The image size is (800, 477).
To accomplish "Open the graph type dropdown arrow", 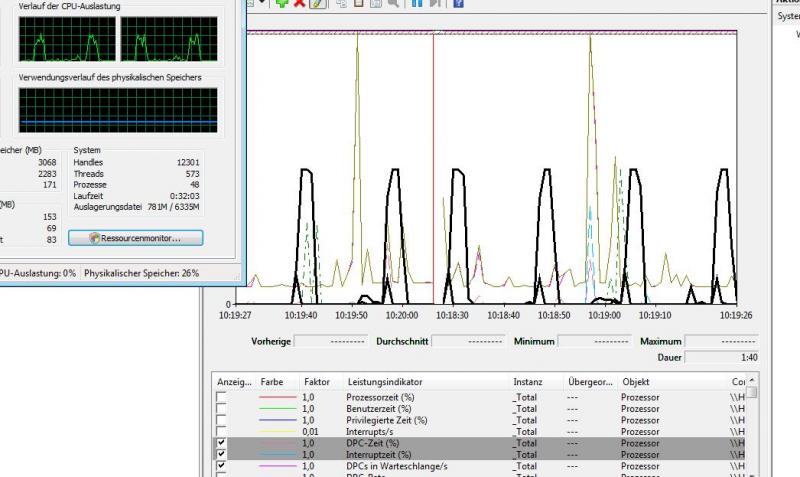I will pyautogui.click(x=262, y=2).
